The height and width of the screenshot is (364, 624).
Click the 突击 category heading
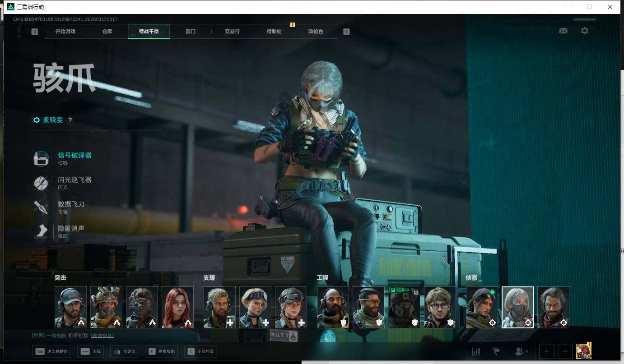(x=61, y=278)
